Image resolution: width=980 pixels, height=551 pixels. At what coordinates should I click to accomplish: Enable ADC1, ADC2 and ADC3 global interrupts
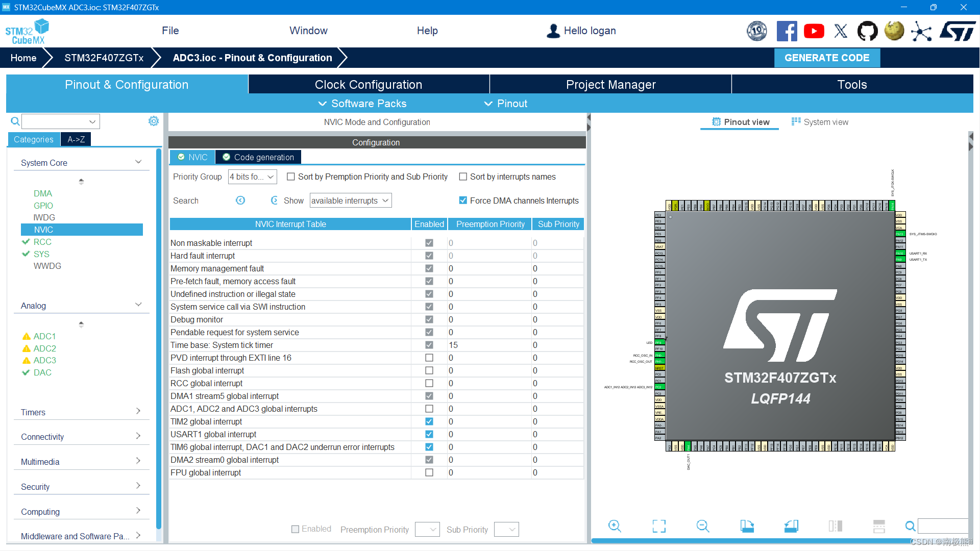tap(429, 409)
